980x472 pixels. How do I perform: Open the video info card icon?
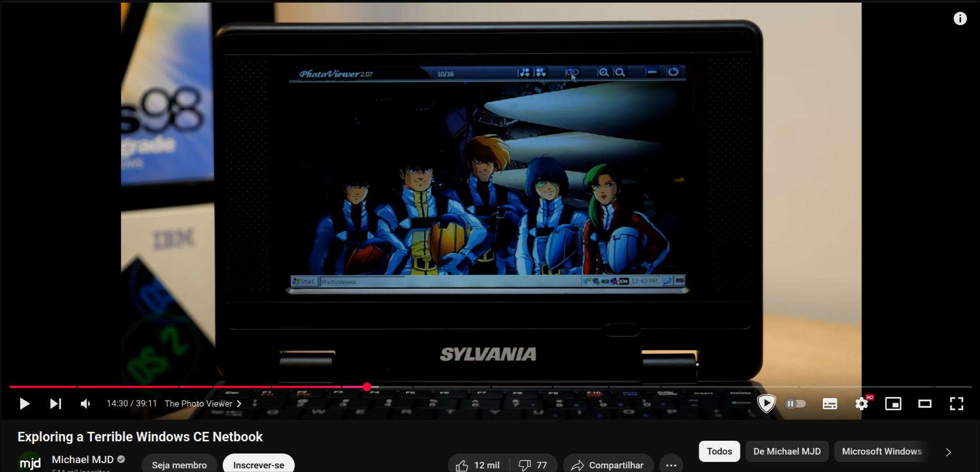tap(960, 18)
